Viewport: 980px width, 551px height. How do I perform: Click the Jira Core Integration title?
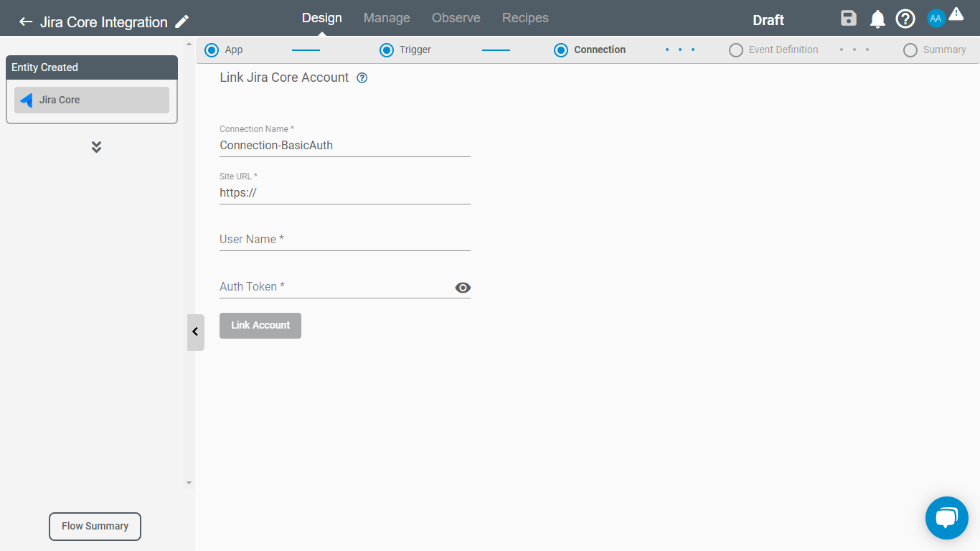pos(104,22)
